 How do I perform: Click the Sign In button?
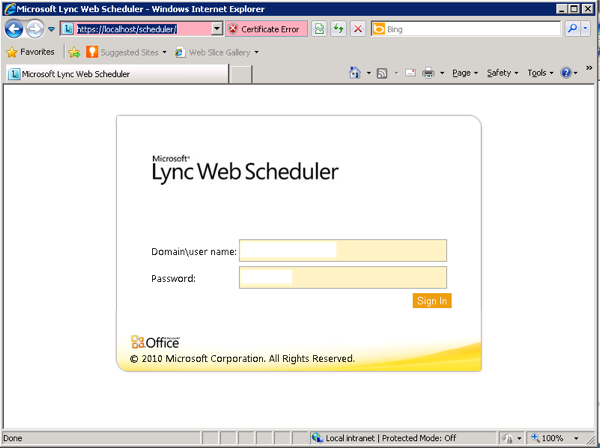(432, 301)
